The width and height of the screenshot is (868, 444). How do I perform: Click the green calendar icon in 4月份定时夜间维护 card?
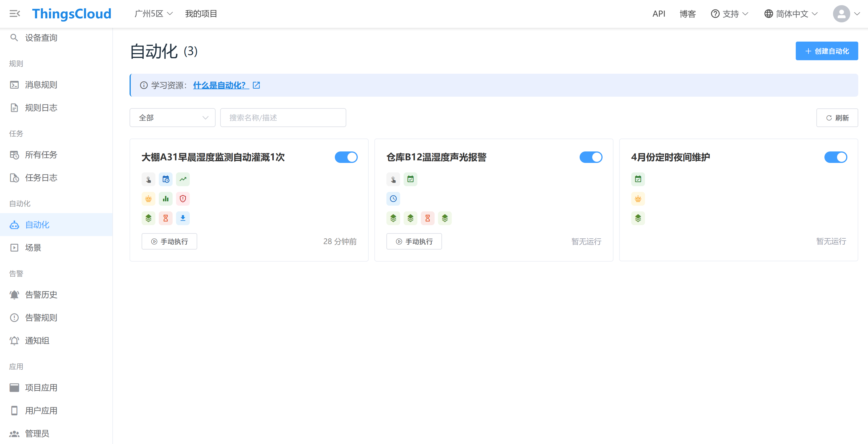click(x=638, y=179)
